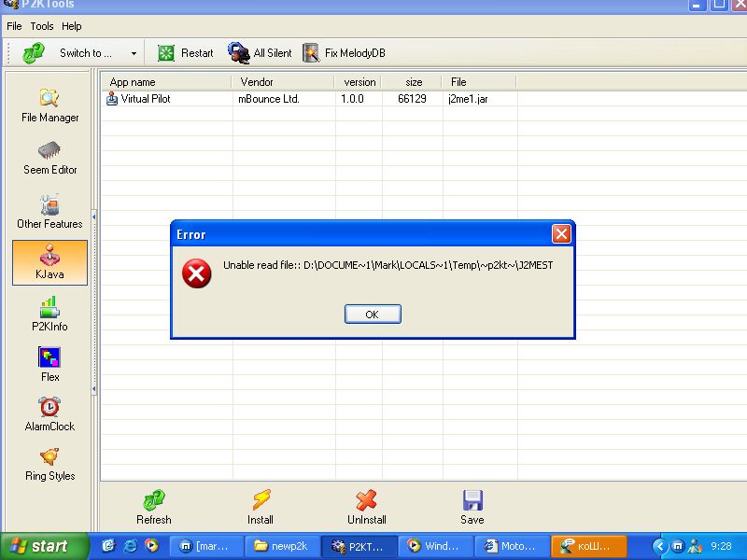Screen dimensions: 747x560
Task: Click the 66129 size cell
Action: click(412, 99)
